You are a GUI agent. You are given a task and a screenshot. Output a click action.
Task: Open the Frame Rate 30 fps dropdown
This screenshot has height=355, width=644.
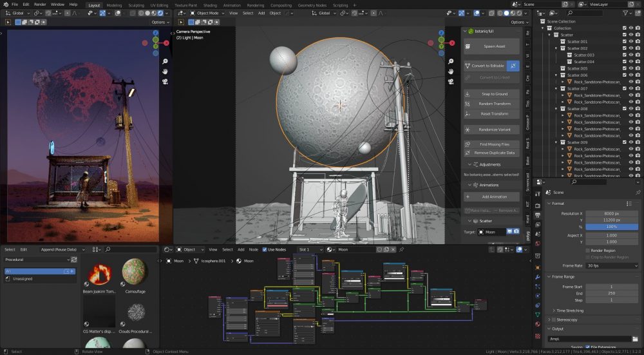(612, 266)
